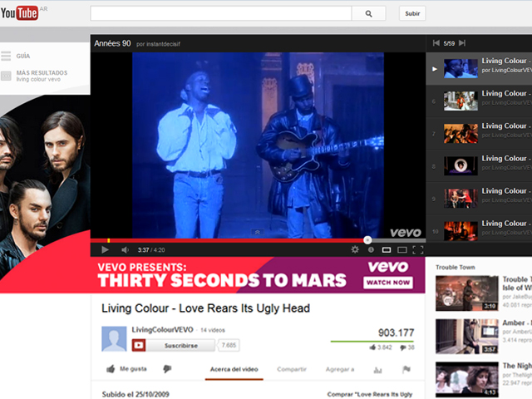Skip to previous playlist video
Screen dimensions: 532x399
click(436, 43)
